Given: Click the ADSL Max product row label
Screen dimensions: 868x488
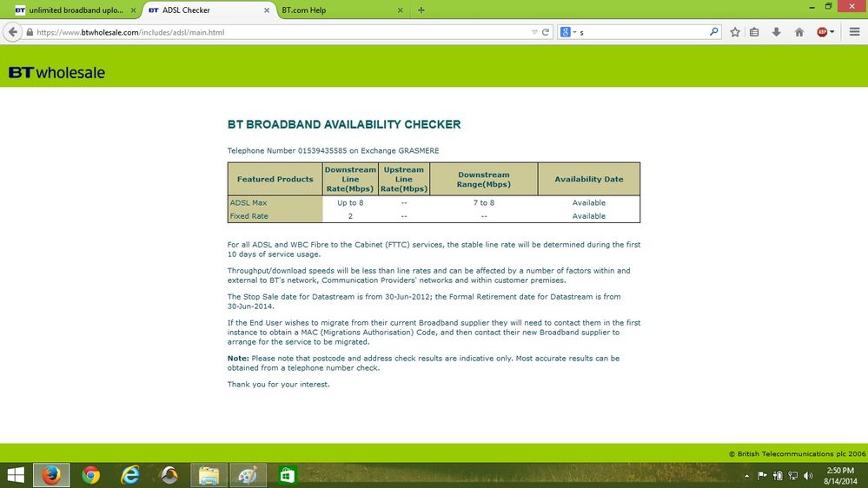Looking at the screenshot, I should pyautogui.click(x=248, y=202).
